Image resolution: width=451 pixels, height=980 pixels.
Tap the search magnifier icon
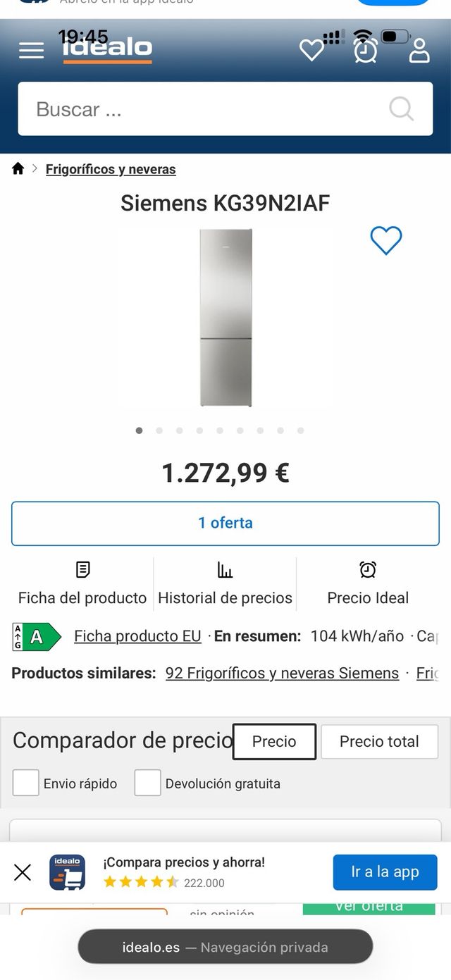click(402, 108)
